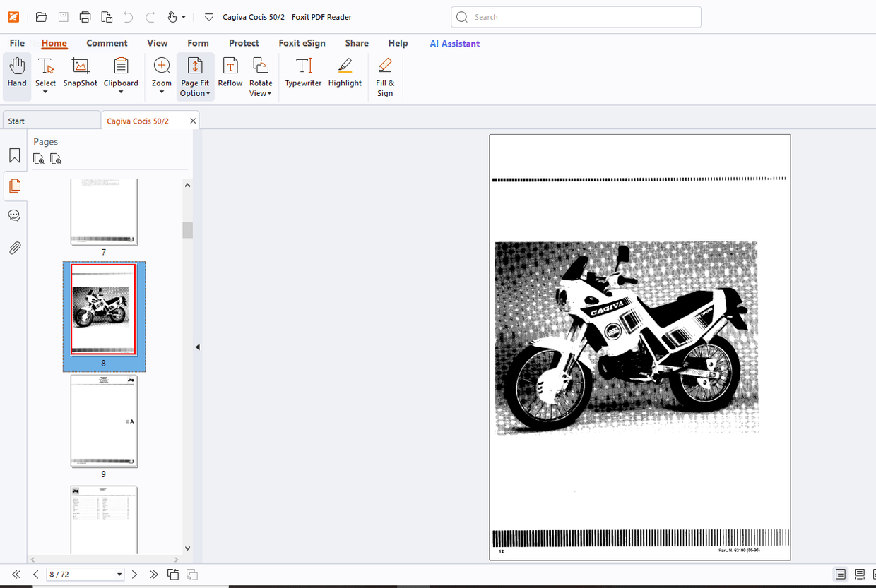This screenshot has width=876, height=588.
Task: Select the Highlight tool
Action: click(x=345, y=75)
